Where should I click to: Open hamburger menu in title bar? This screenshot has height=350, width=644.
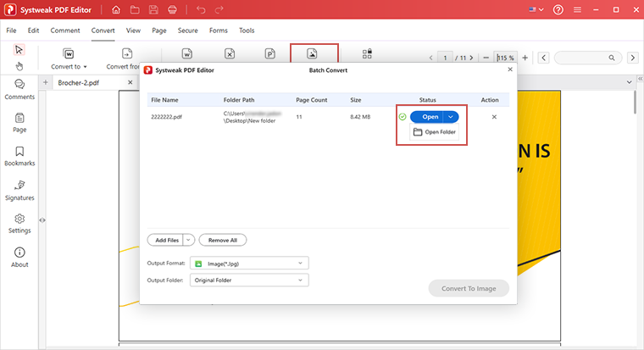[577, 9]
